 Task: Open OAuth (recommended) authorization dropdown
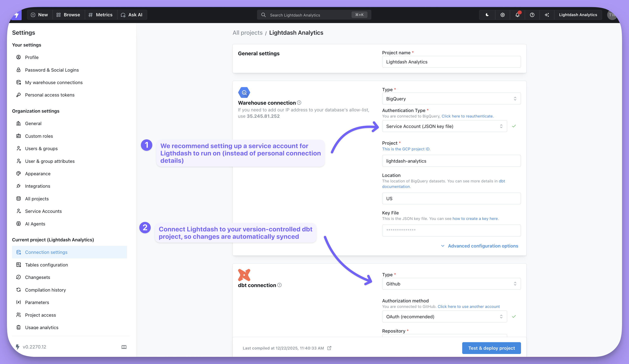pos(444,317)
